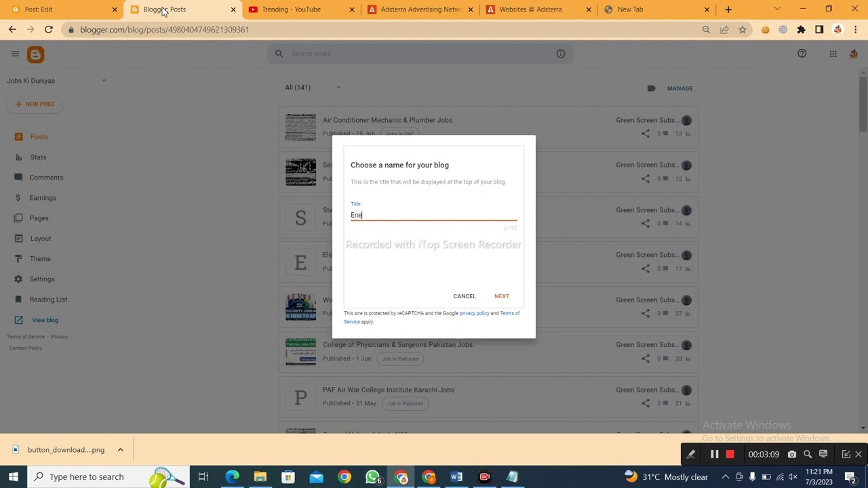Open the Chrome tab search dropdown
Viewport: 868px width, 488px height.
pyautogui.click(x=777, y=9)
